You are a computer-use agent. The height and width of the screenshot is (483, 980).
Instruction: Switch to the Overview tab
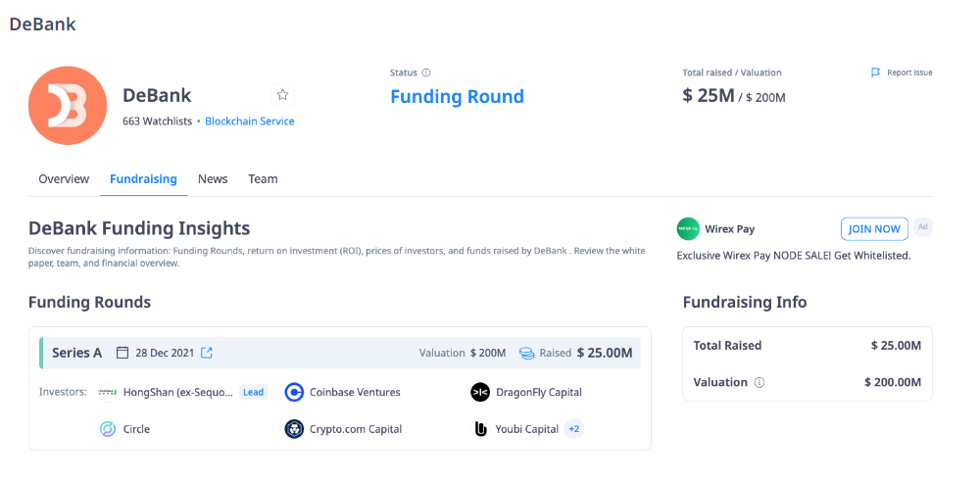click(x=64, y=178)
